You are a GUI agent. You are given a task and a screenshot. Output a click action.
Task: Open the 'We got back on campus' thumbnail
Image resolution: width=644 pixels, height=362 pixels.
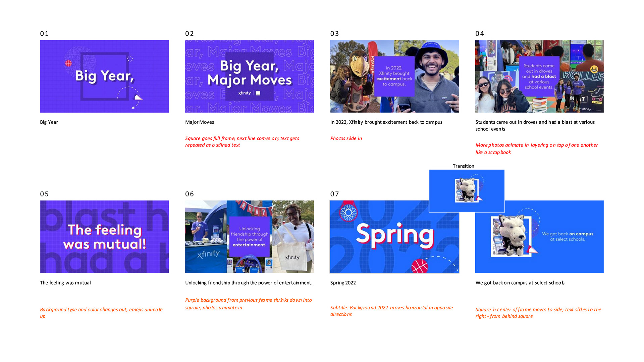pyautogui.click(x=539, y=237)
